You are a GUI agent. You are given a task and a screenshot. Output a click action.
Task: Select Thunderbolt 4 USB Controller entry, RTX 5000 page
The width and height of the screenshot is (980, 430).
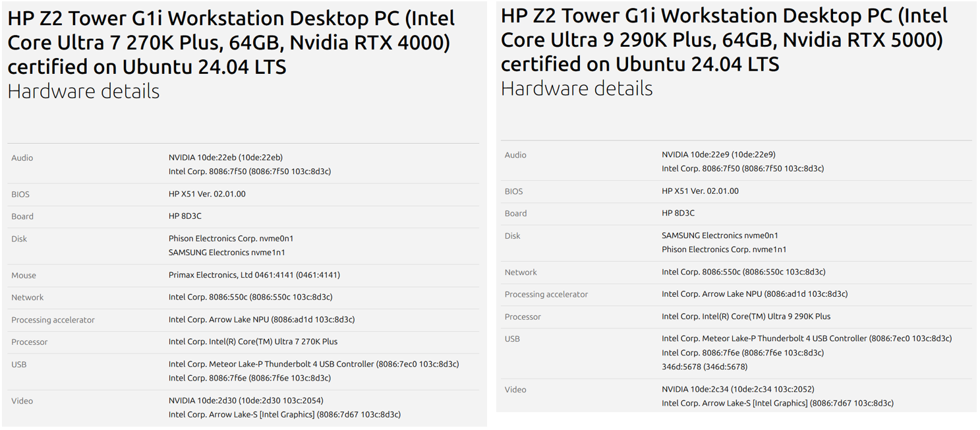pos(807,338)
